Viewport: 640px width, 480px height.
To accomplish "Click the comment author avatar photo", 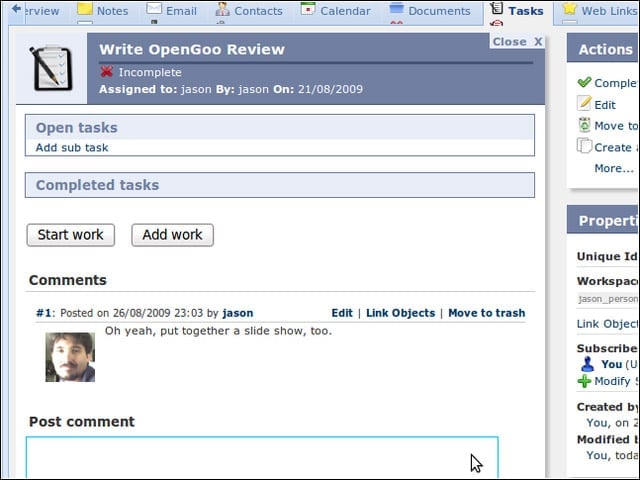I will click(x=70, y=357).
